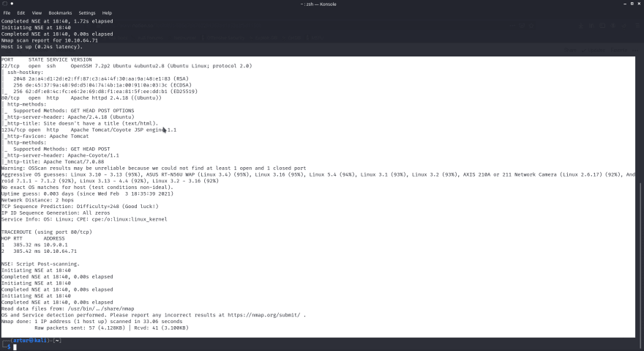Click the 256 ED25519 hostkey line
The height and width of the screenshot is (351, 644).
click(x=105, y=92)
